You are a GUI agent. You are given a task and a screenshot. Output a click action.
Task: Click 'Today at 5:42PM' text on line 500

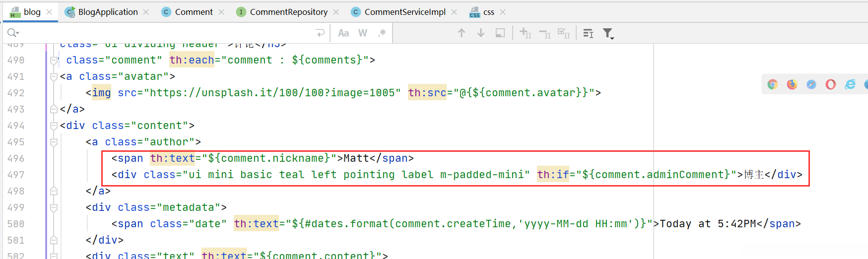point(708,224)
